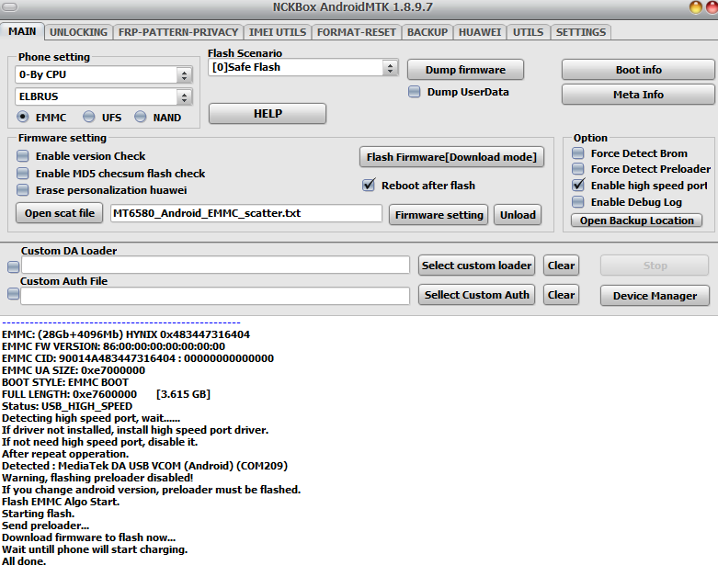Open the FRP-PATTERN-PRIVACY tab

[x=178, y=32]
